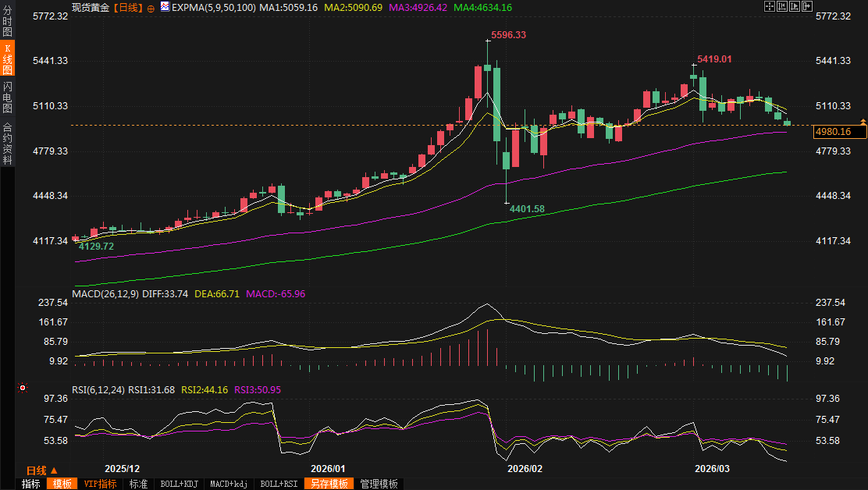This screenshot has width=868, height=490.
Task: Click the 另存模板 button
Action: 329,484
